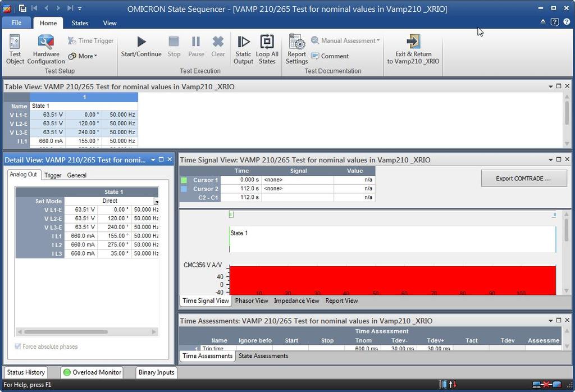Go to first state in quick access toolbar

coord(34,8)
